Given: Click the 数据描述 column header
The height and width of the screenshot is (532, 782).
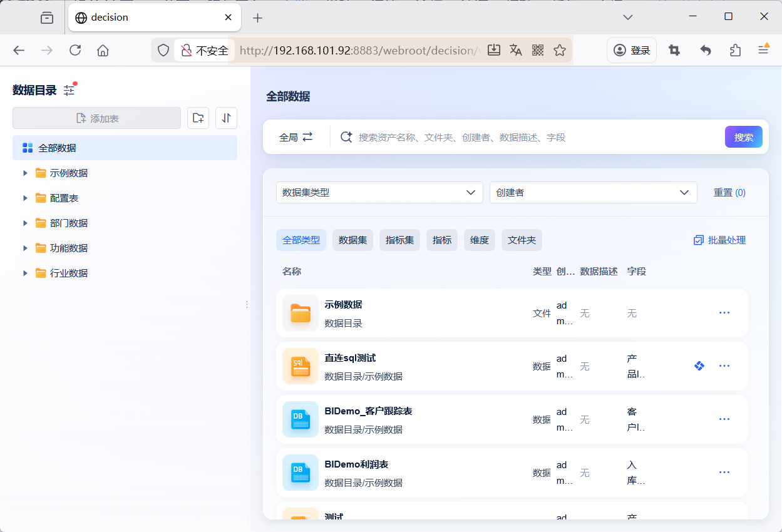Looking at the screenshot, I should tap(599, 272).
